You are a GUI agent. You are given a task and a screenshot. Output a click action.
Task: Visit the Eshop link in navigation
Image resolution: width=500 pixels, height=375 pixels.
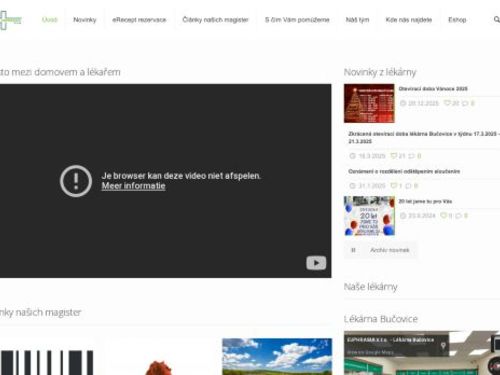[457, 20]
